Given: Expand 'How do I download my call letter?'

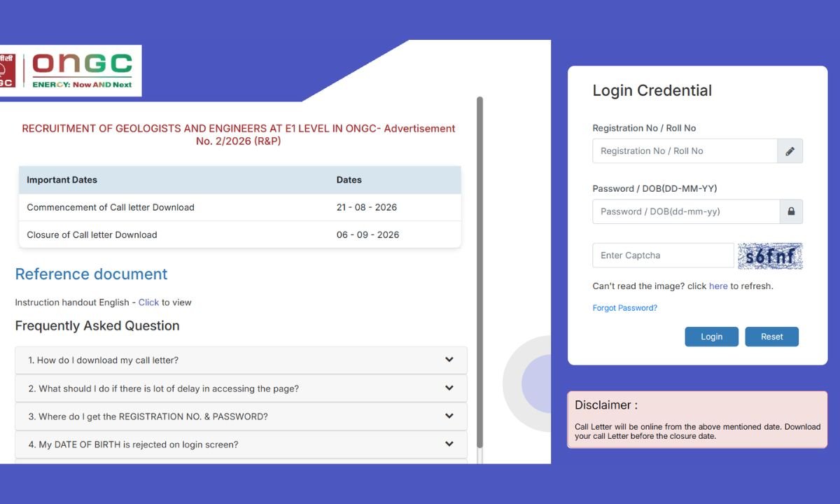Looking at the screenshot, I should (x=241, y=360).
